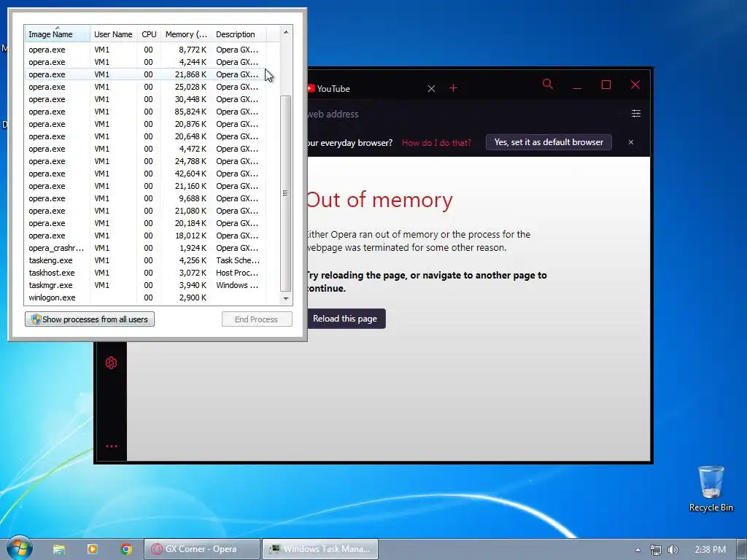The height and width of the screenshot is (560, 747).
Task: Click the process list scroll down arrow
Action: click(x=286, y=298)
